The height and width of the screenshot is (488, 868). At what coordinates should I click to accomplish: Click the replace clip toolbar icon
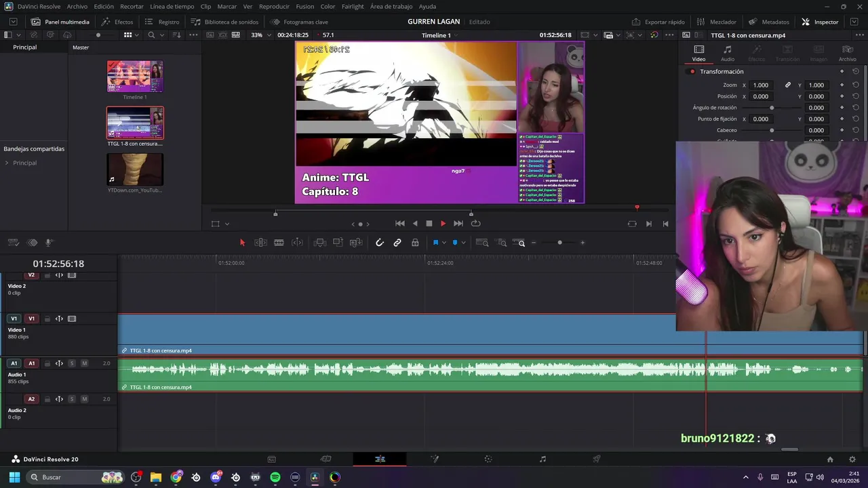point(356,243)
